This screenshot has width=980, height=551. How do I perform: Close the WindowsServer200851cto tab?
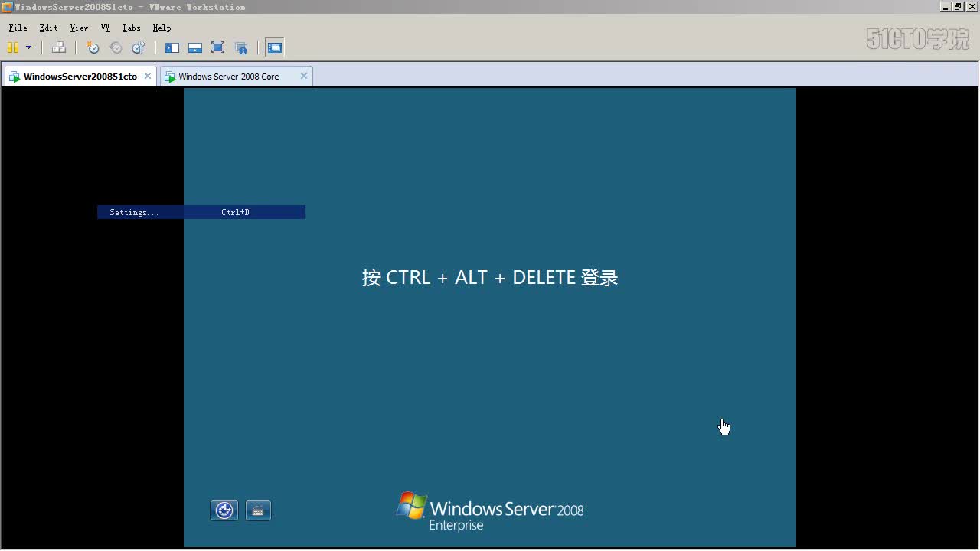coord(148,76)
